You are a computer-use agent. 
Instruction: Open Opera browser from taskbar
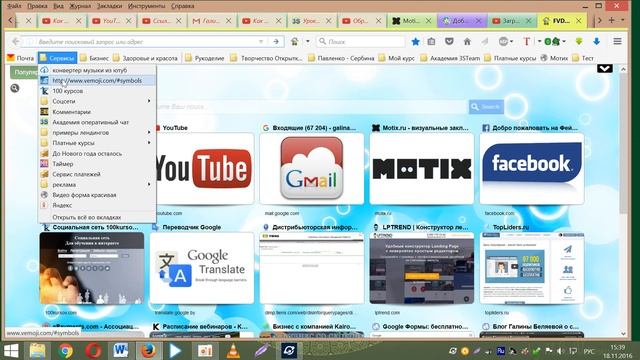pos(93,351)
